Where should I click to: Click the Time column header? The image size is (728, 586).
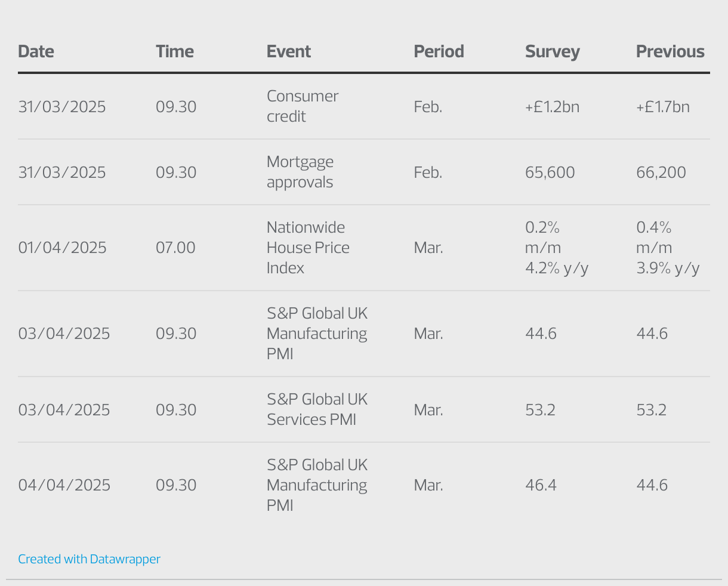[174, 51]
